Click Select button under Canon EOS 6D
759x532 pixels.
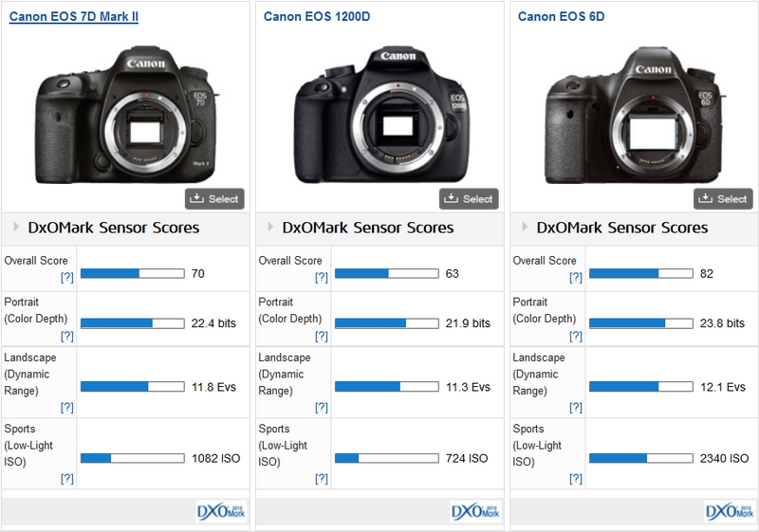pos(723,199)
